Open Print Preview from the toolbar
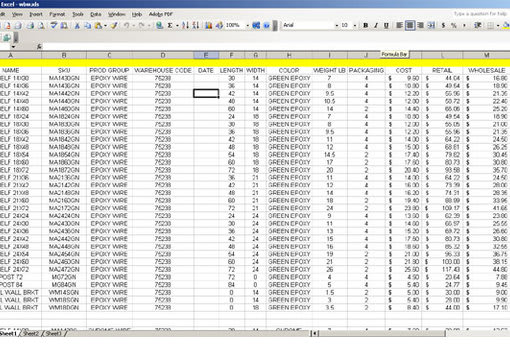 click(41, 25)
